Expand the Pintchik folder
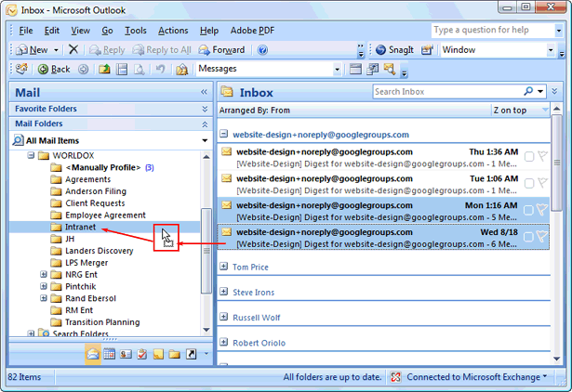 pyautogui.click(x=44, y=286)
